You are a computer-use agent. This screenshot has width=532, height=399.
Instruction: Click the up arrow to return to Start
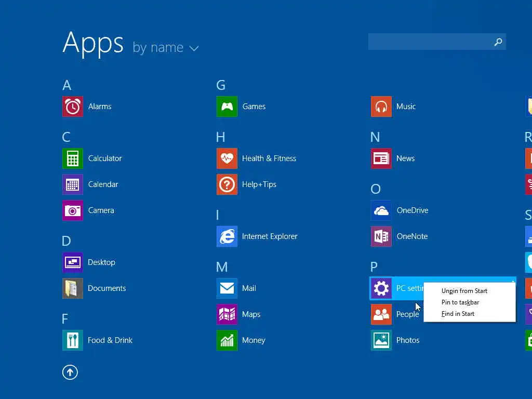tap(70, 372)
